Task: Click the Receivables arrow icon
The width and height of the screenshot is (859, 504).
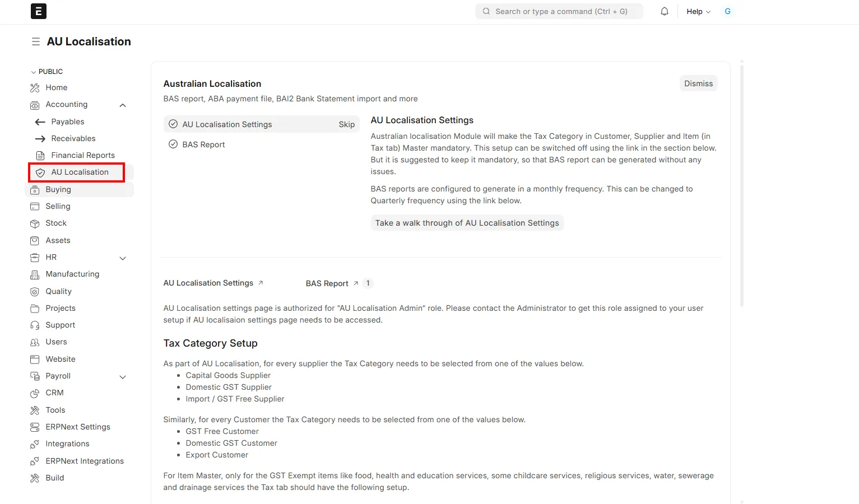Action: (x=40, y=139)
